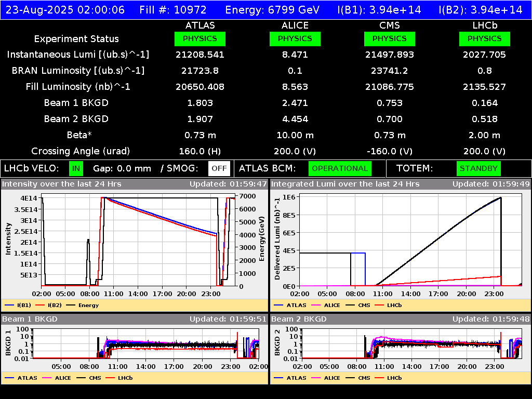Viewport: 532px width, 399px height.
Task: Click the ATLAS column header in the table
Action: click(x=200, y=25)
